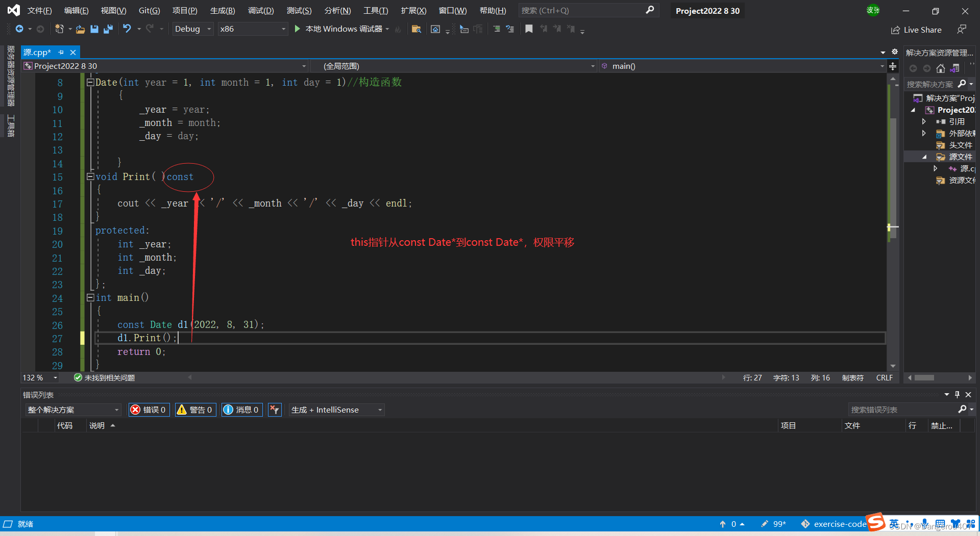Image resolution: width=980 pixels, height=536 pixels.
Task: Click the comment selected lines icon
Action: click(x=497, y=29)
